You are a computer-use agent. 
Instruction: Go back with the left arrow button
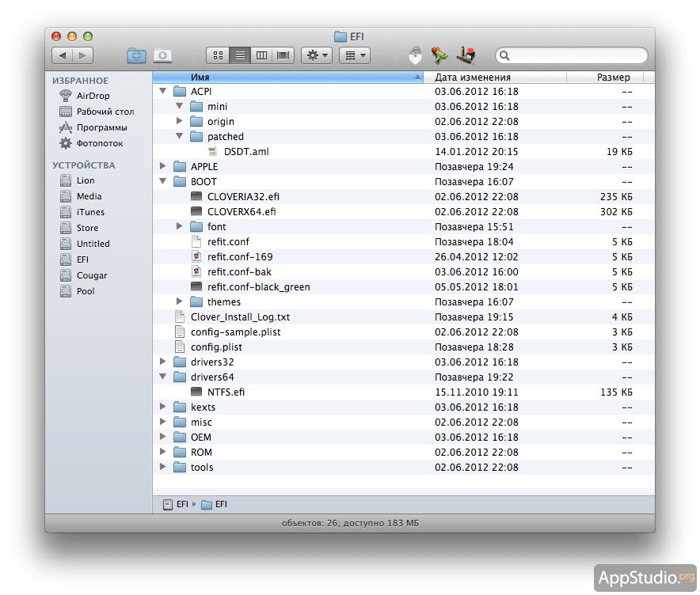pos(63,55)
